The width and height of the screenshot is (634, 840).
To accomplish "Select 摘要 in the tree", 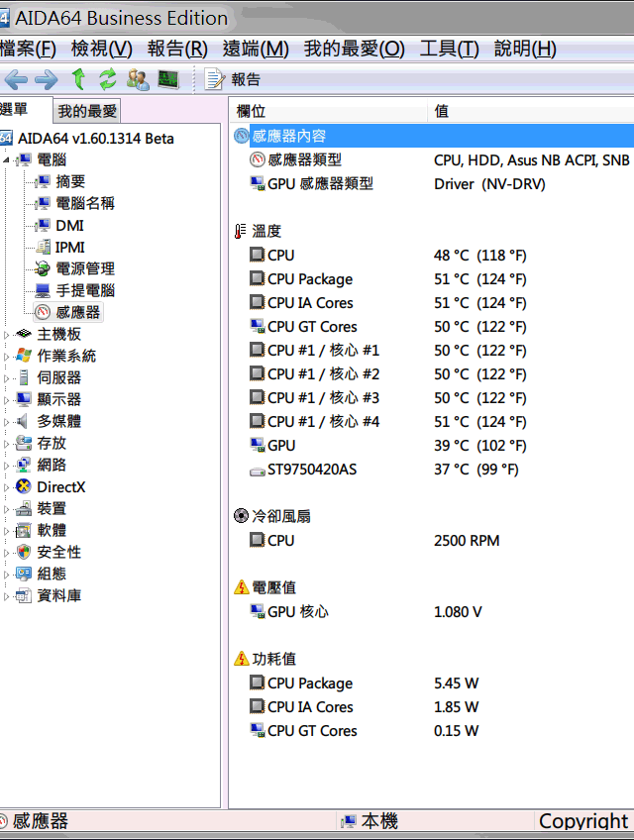I will coord(70,181).
